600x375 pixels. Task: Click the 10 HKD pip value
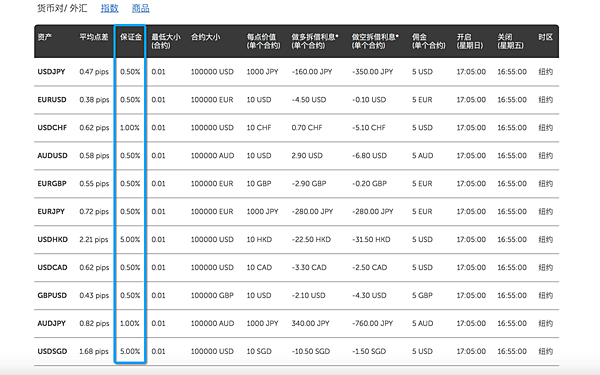coord(259,239)
